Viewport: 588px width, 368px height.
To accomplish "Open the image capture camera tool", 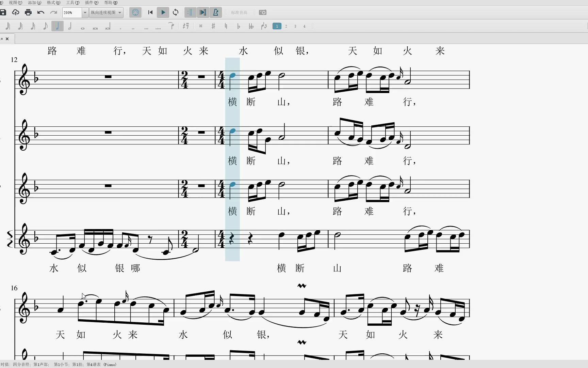I will [263, 13].
